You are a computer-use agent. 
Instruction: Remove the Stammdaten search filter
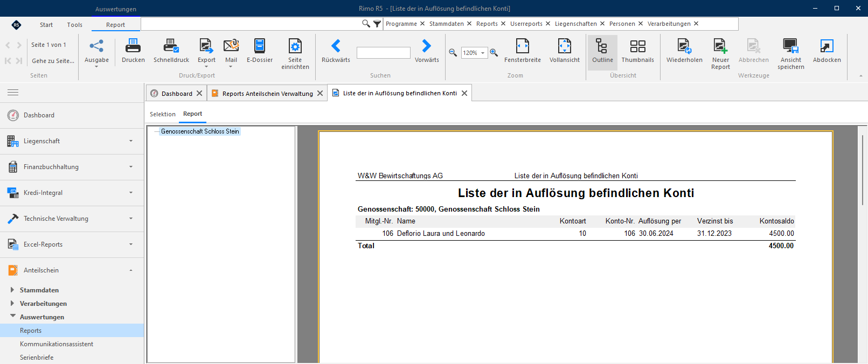tap(469, 24)
